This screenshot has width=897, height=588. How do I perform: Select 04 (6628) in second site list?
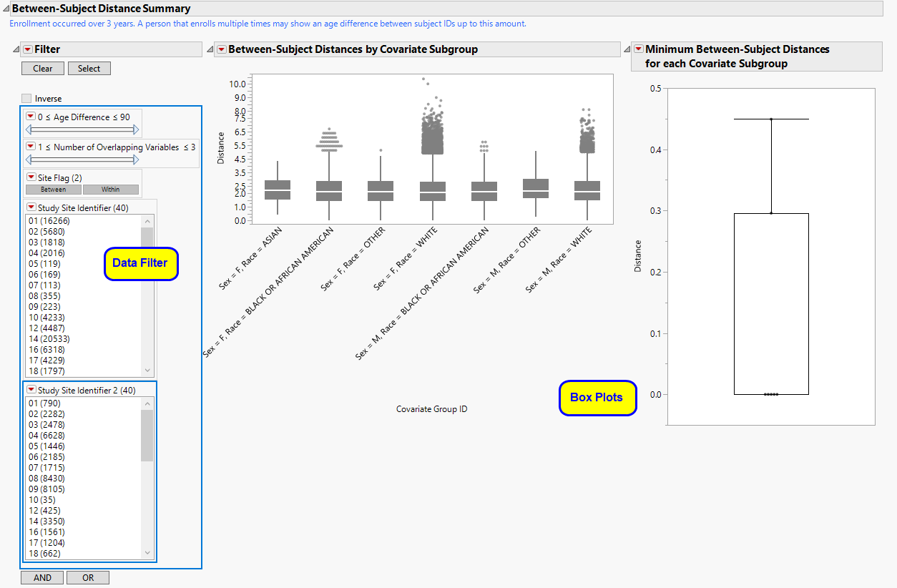point(46,436)
